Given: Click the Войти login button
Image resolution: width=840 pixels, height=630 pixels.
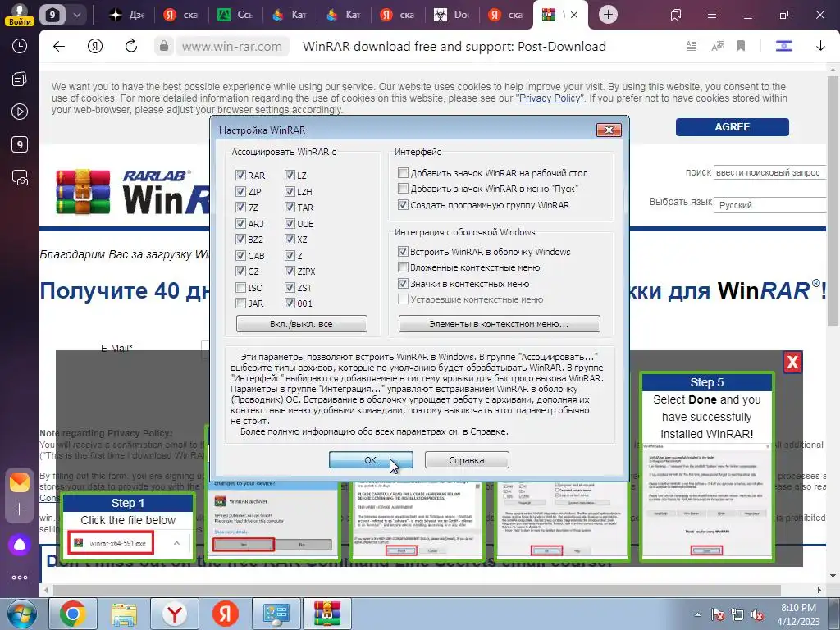Looking at the screenshot, I should click(20, 21).
